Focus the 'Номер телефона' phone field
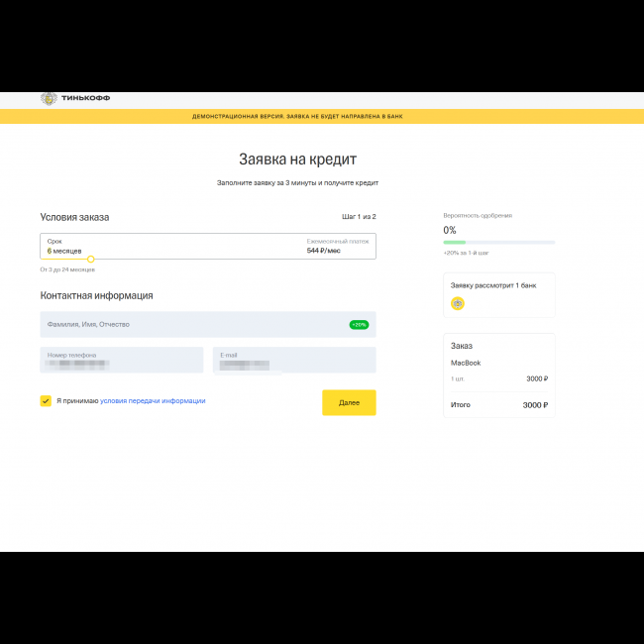The width and height of the screenshot is (644, 644). point(122,360)
